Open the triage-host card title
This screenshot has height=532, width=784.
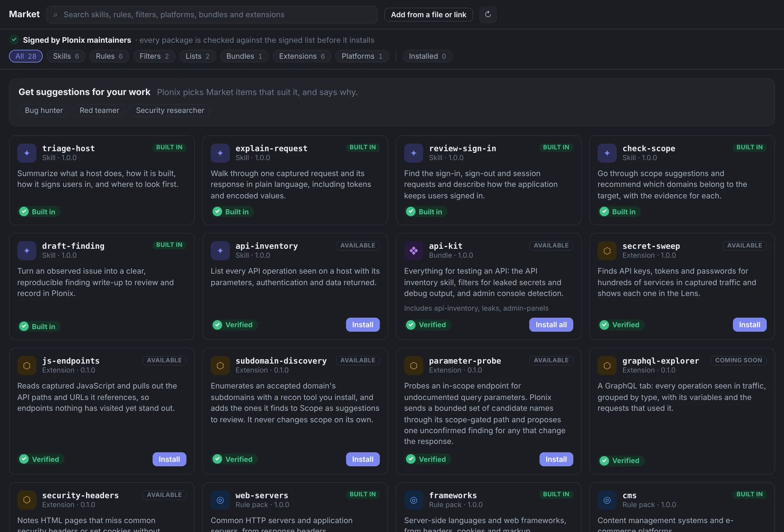point(68,149)
